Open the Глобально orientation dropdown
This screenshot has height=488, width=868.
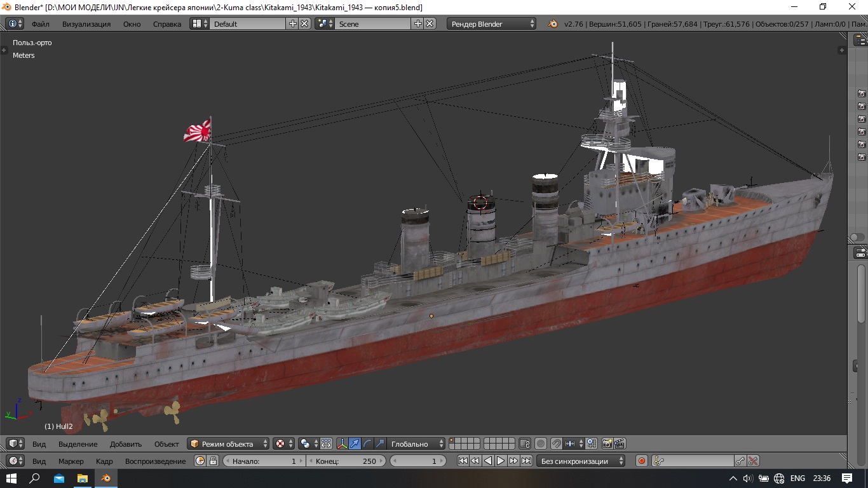tap(416, 444)
